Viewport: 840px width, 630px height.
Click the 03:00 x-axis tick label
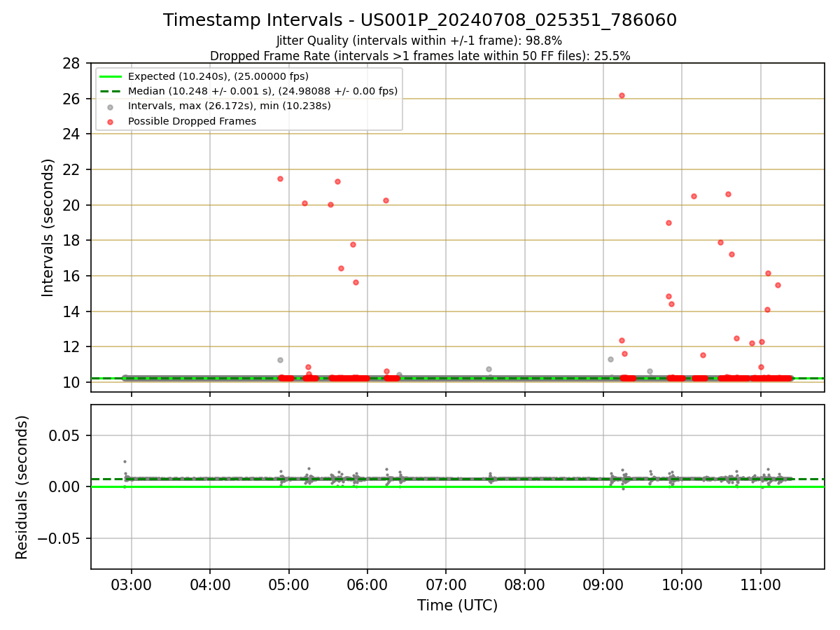click(132, 585)
